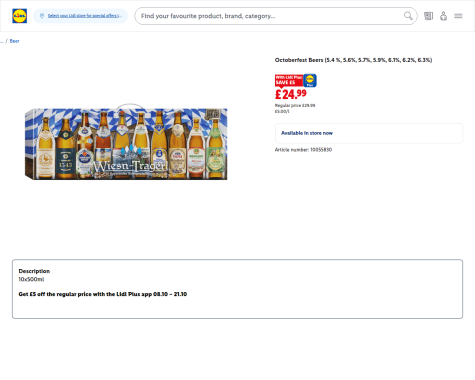
Task: Click the Description heading
Action: click(34, 271)
